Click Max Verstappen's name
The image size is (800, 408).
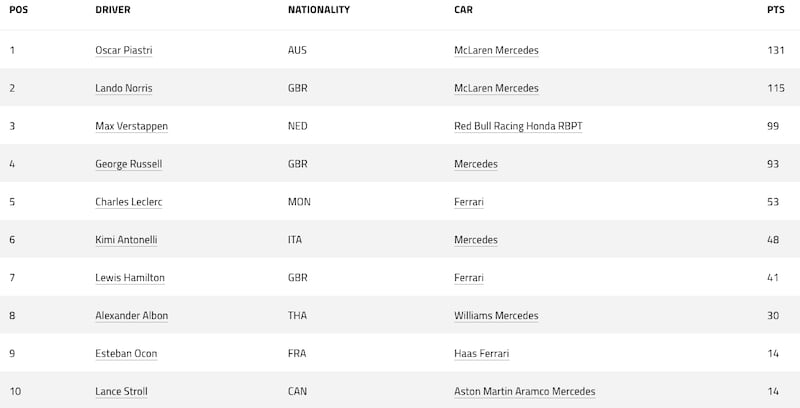coord(131,126)
